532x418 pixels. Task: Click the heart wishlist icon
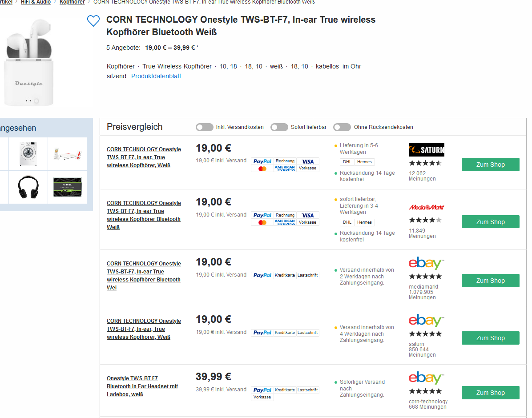tap(93, 21)
